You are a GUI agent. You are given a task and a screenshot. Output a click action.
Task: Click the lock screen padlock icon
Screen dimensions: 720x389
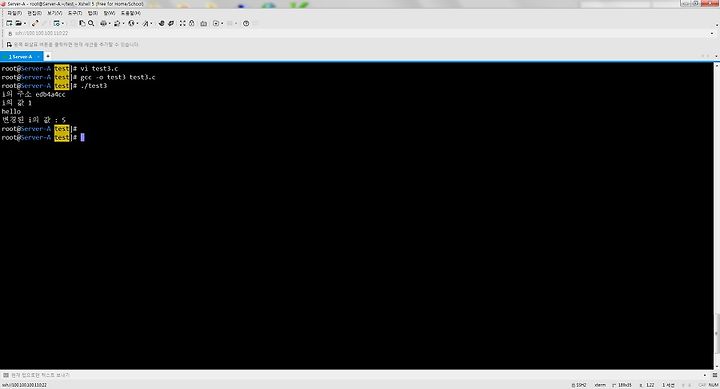(191, 23)
